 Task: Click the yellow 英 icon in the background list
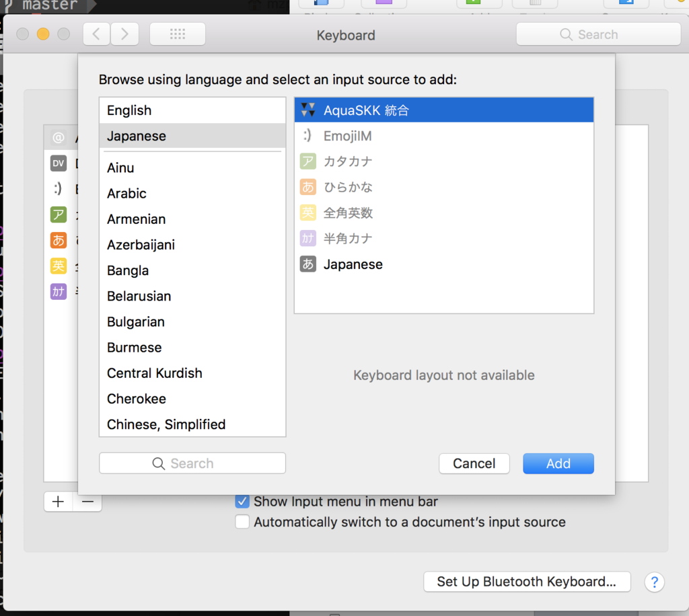click(x=59, y=266)
